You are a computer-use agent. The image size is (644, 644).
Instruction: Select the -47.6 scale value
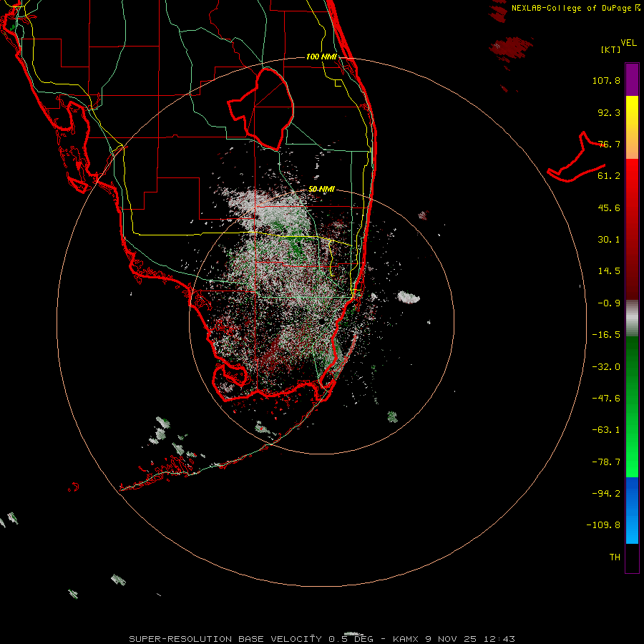[606, 399]
